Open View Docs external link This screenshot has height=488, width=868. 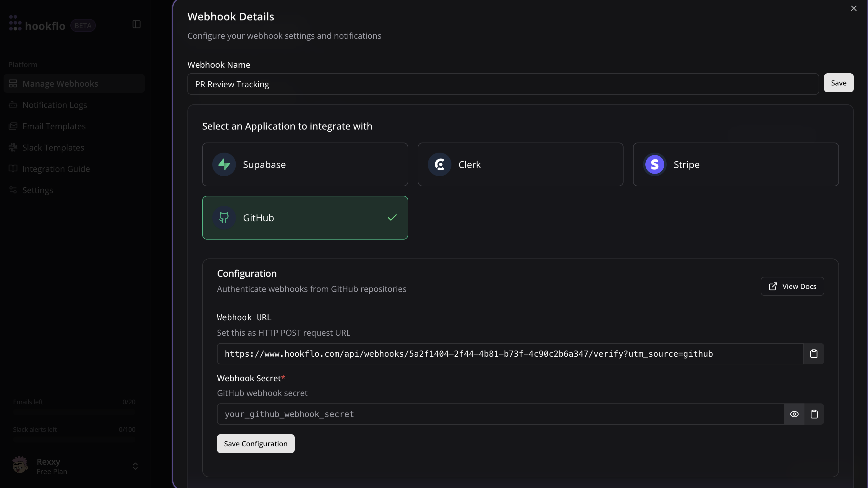tap(792, 286)
